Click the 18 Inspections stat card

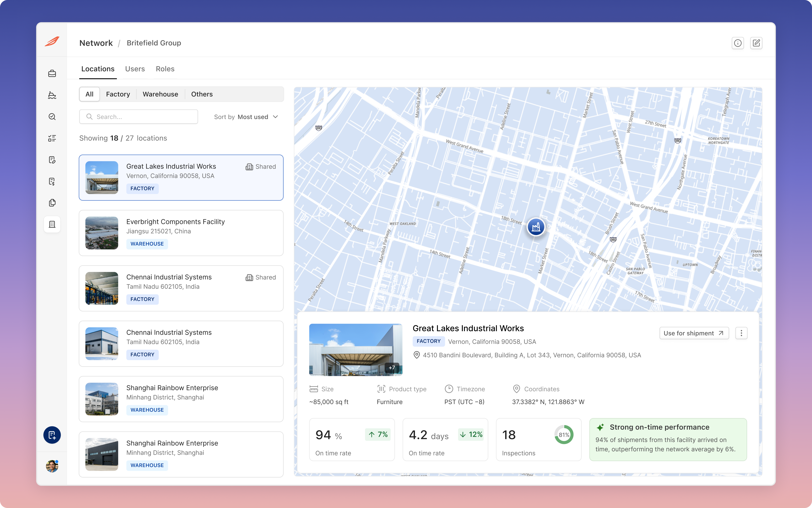tap(538, 439)
